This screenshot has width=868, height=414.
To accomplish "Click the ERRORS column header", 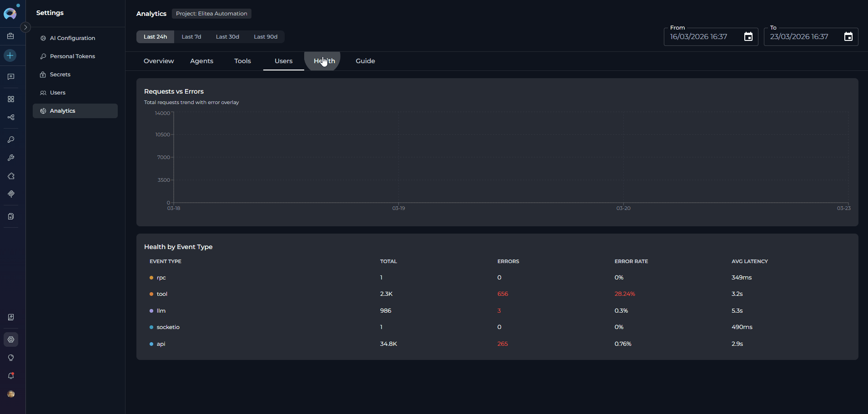I will click(x=508, y=261).
